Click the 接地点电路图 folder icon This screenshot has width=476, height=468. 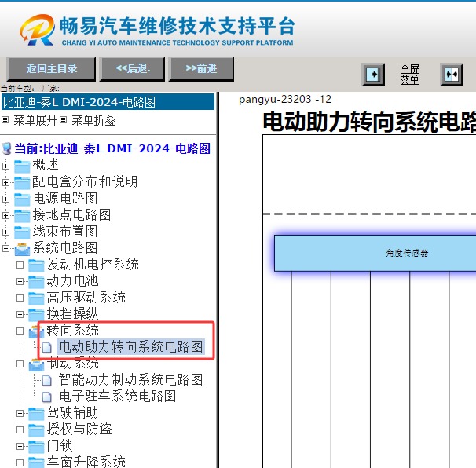(22, 215)
